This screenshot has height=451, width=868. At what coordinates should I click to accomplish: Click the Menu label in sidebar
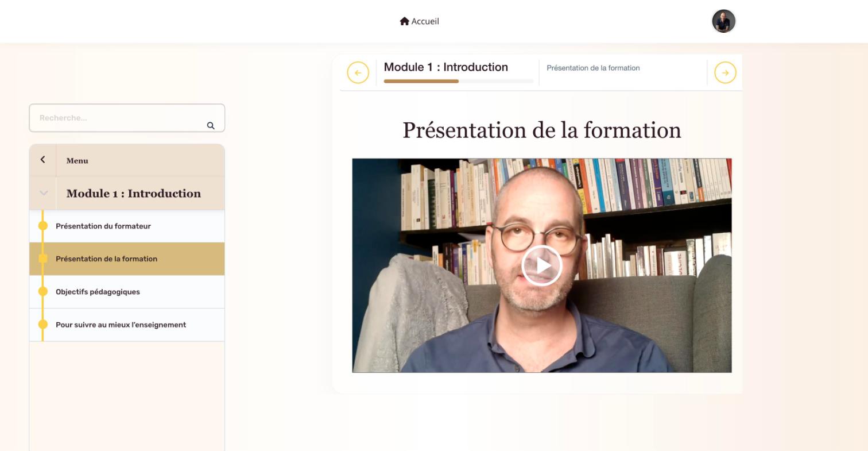[77, 161]
